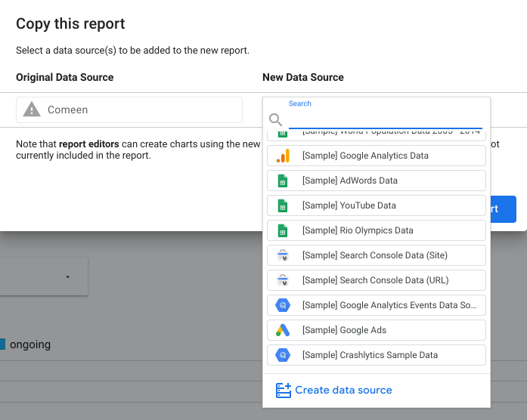This screenshot has height=420, width=527.
Task: Select [Sample] Google Analytics Data source
Action: point(376,156)
